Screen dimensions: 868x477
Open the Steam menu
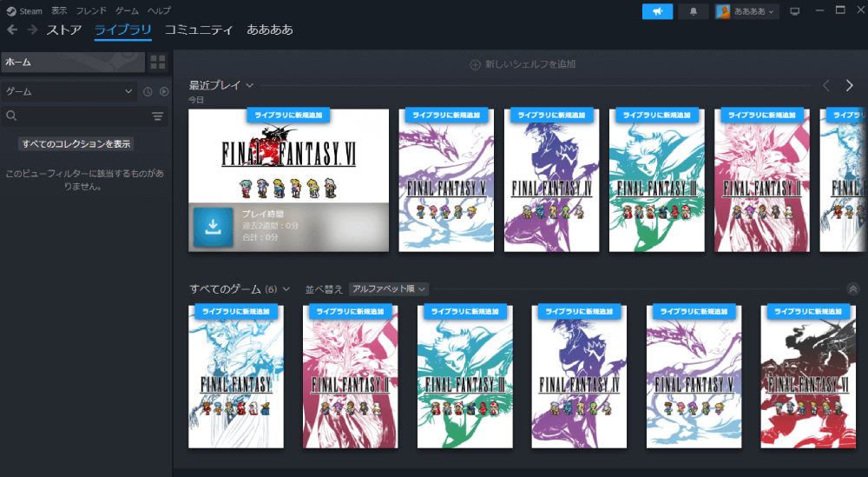pyautogui.click(x=31, y=11)
